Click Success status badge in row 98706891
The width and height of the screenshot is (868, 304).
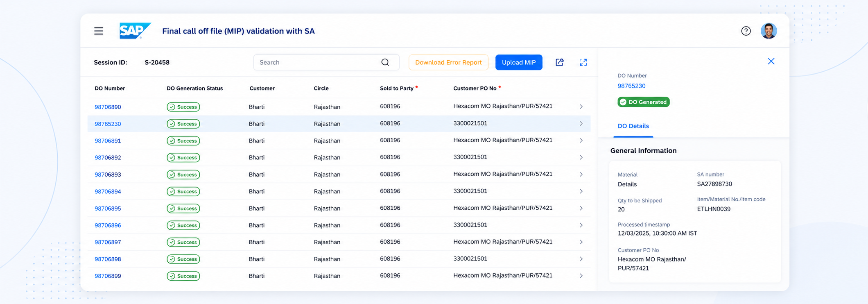(183, 141)
